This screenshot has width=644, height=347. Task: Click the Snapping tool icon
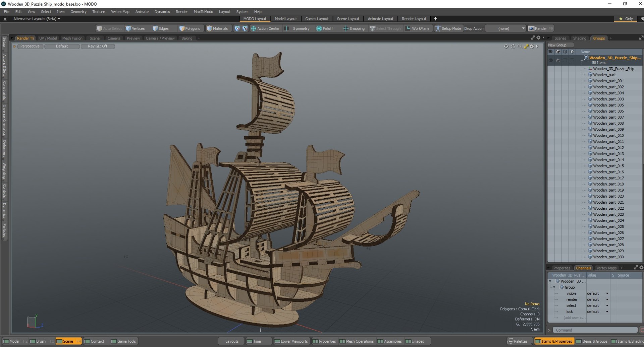point(345,28)
